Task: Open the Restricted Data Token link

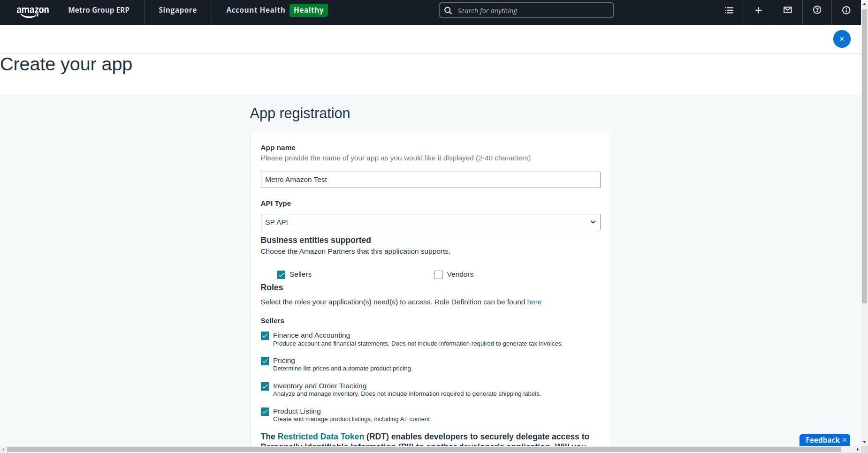Action: point(320,437)
